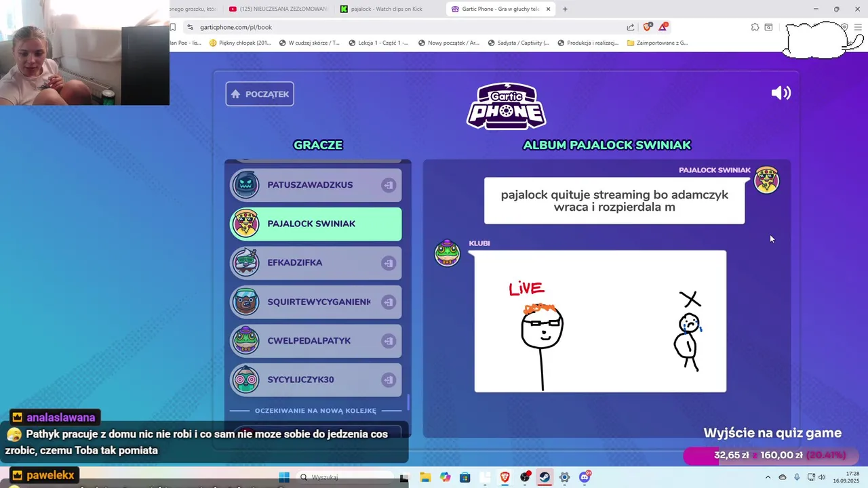This screenshot has height=488, width=868.
Task: Switch to Gartic Phone browser tab
Action: (x=500, y=9)
